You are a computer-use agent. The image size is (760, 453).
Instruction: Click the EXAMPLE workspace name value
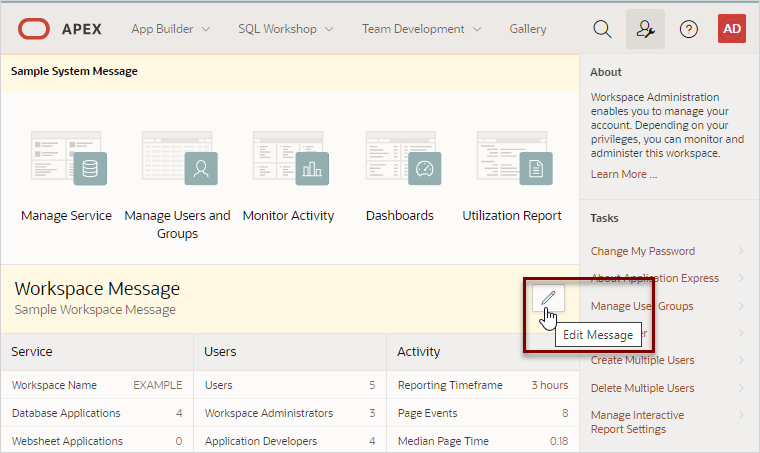[158, 385]
